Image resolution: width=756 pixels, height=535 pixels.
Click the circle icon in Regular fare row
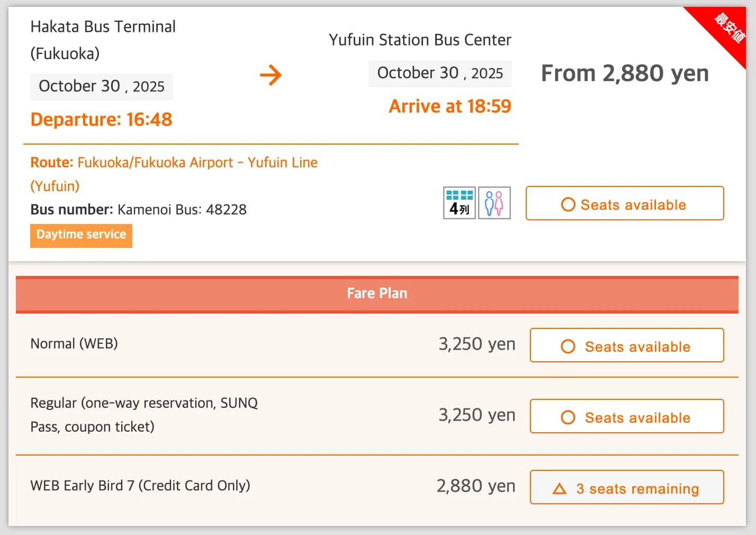(568, 417)
